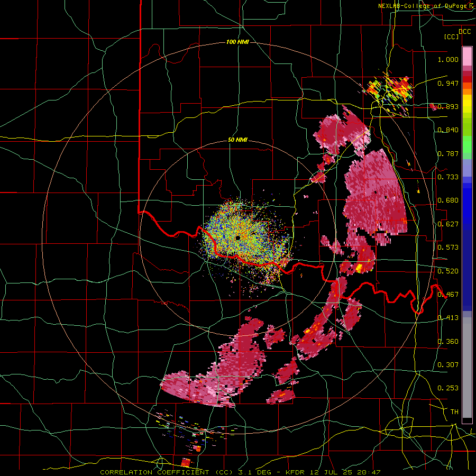The image size is (476, 476).
Task: Click the 100 NMI range ring label
Action: coord(237,42)
